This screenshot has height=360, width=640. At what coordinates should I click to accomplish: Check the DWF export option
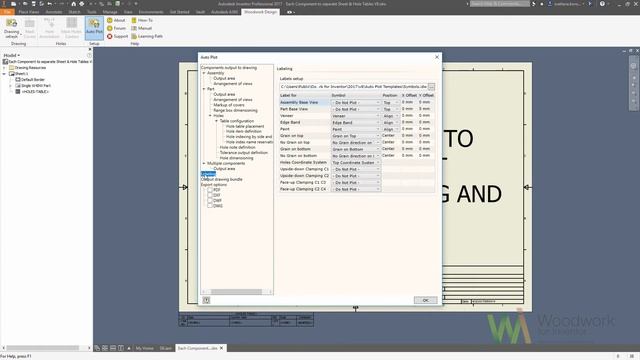click(210, 201)
